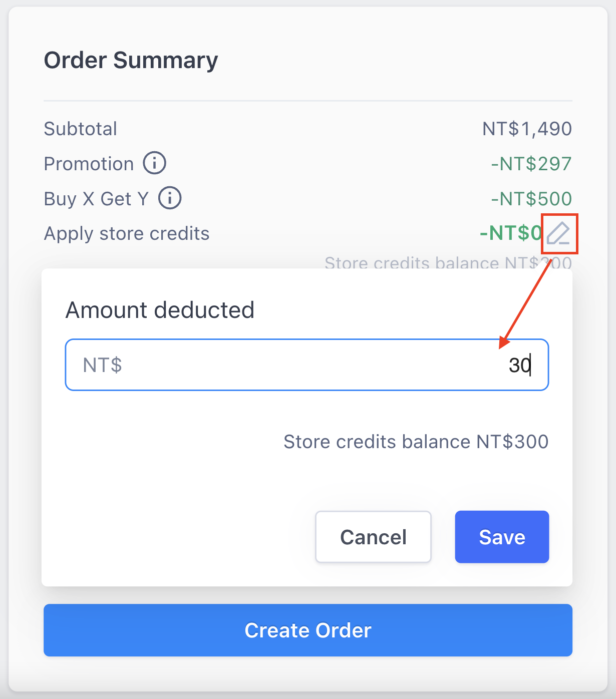This screenshot has width=616, height=699.
Task: Click the green -NT$0 credits amount
Action: pos(511,233)
